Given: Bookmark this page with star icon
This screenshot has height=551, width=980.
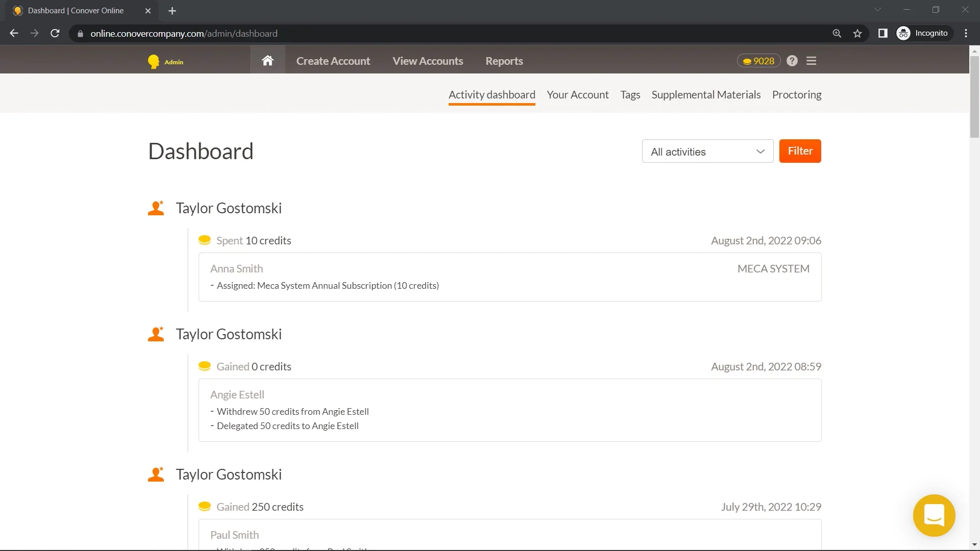Looking at the screenshot, I should [x=857, y=33].
